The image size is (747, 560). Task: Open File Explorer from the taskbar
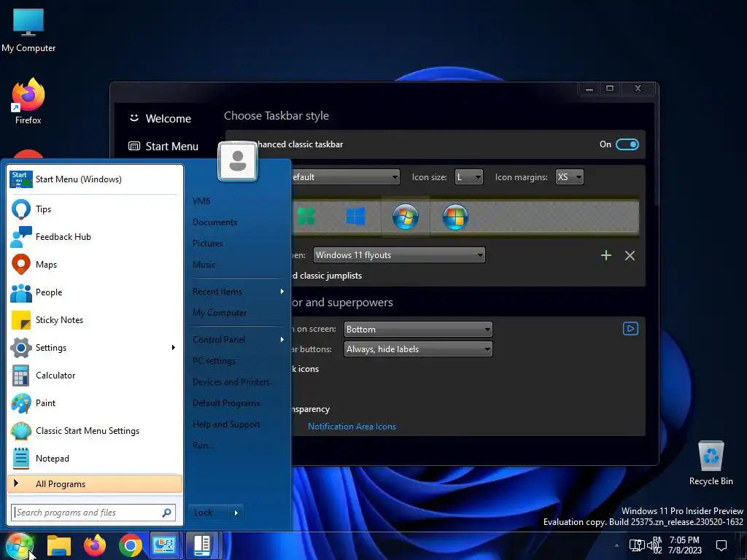pyautogui.click(x=59, y=545)
